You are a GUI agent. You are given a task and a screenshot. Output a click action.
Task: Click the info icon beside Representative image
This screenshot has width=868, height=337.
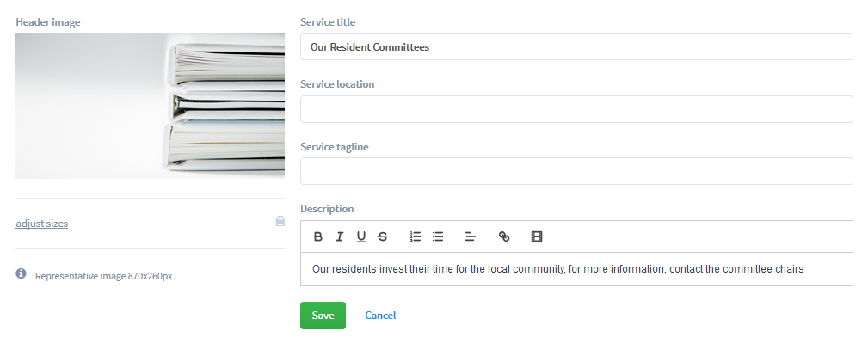(x=21, y=273)
